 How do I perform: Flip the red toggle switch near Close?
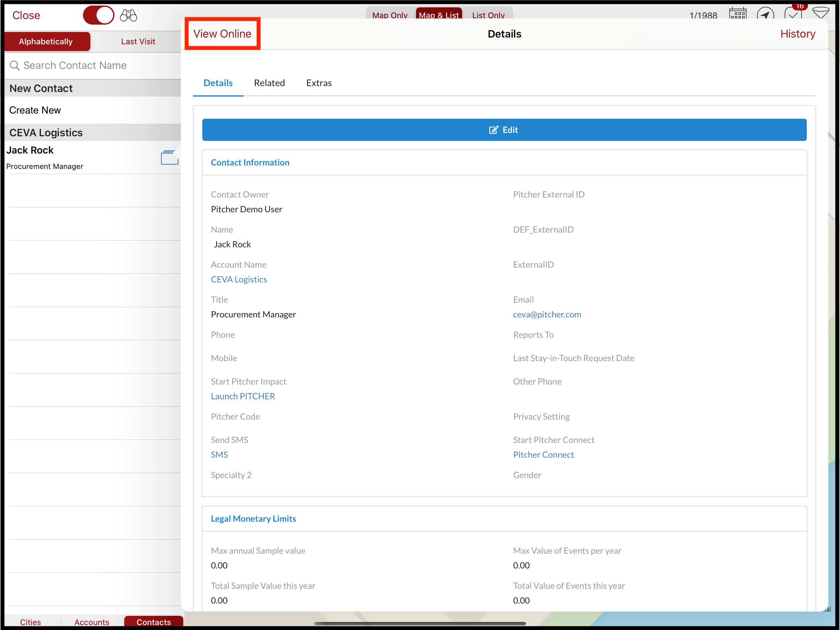pyautogui.click(x=98, y=15)
